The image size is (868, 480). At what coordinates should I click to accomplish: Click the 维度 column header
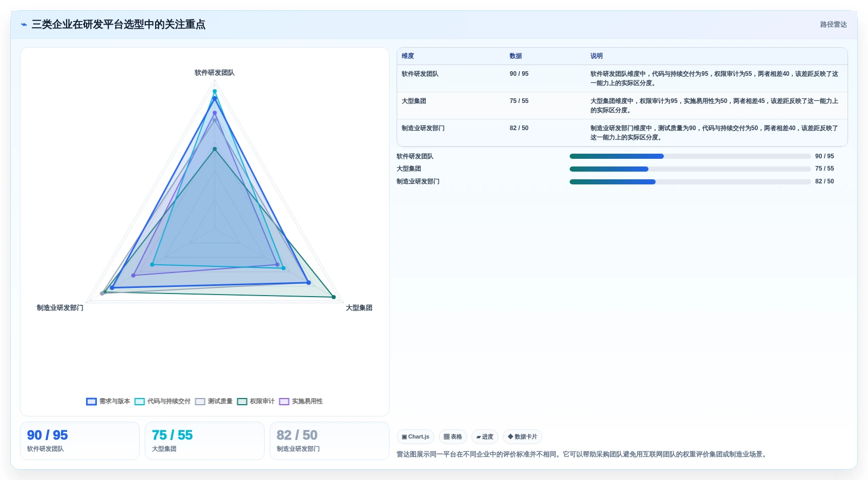[x=408, y=56]
